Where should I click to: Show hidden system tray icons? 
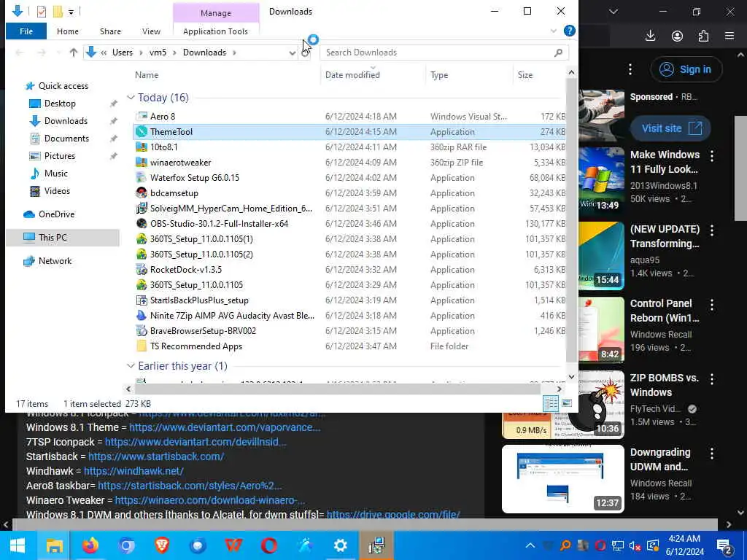[530, 545]
